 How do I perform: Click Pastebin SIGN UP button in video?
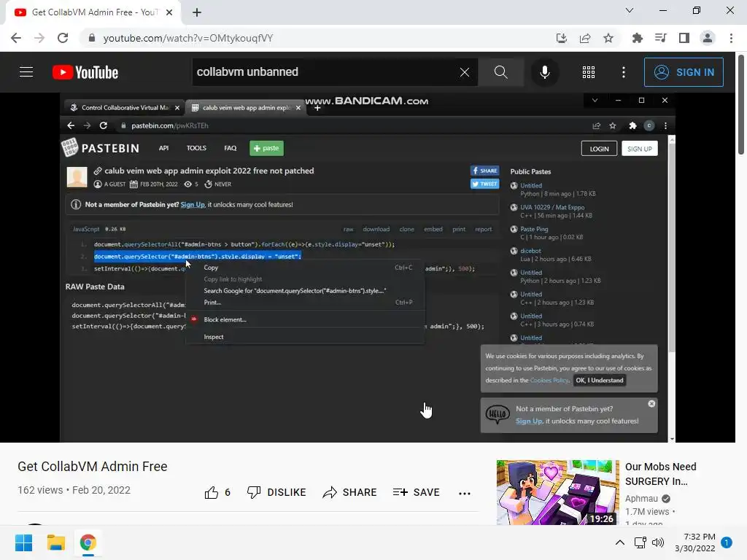[639, 149]
